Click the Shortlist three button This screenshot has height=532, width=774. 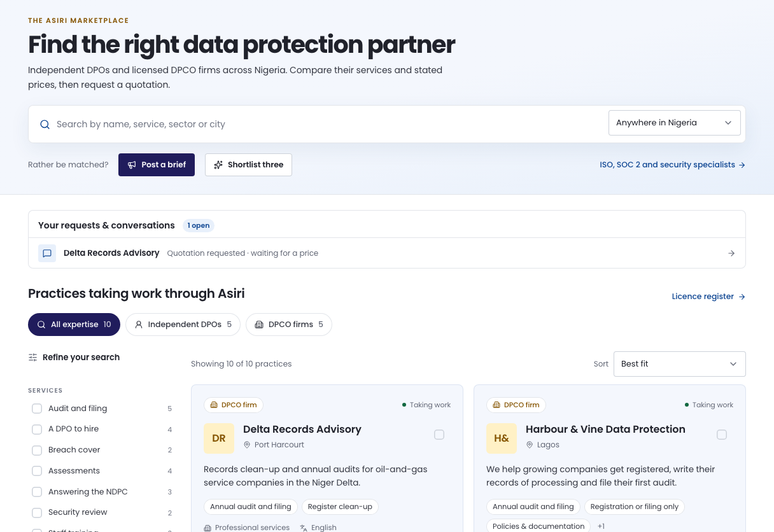[248, 165]
